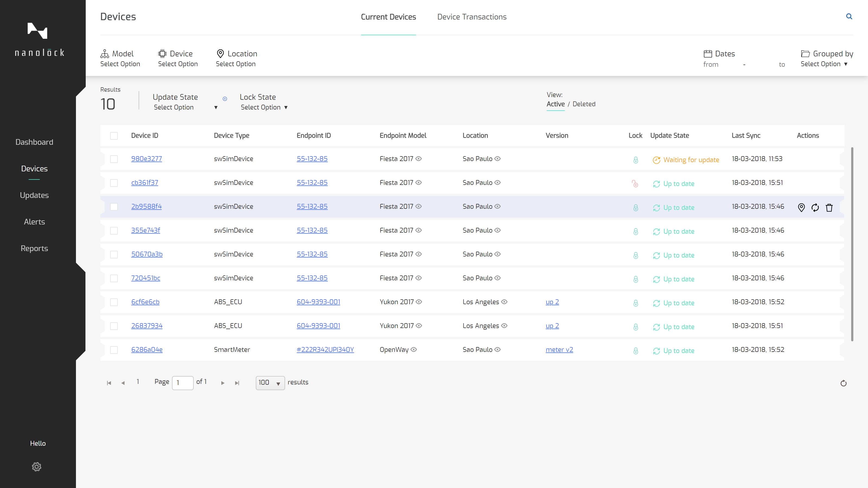868x488 pixels.
Task: Sort by Last Sync column header
Action: [746, 136]
